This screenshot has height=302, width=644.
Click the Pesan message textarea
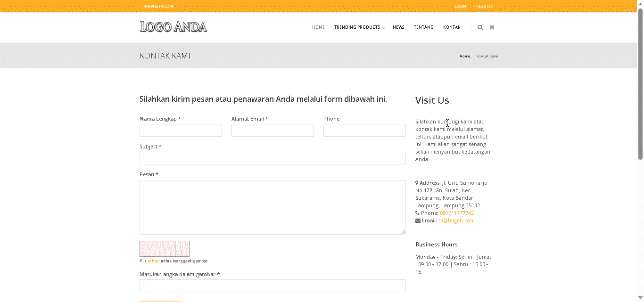coord(272,207)
